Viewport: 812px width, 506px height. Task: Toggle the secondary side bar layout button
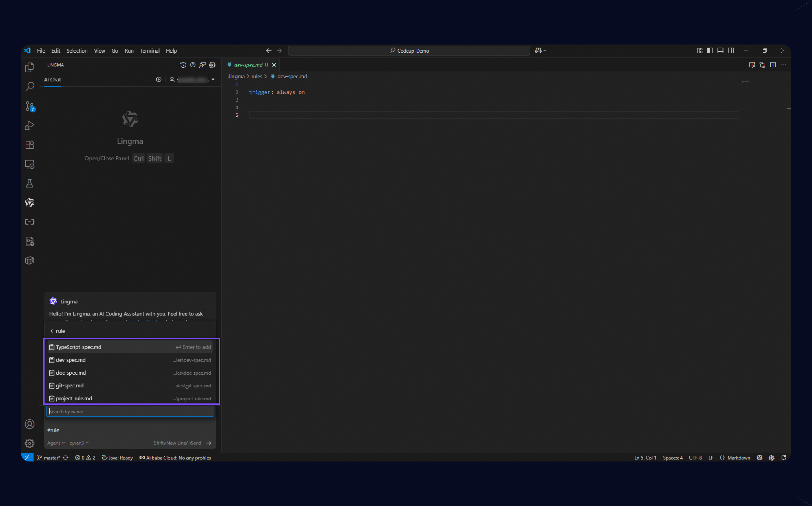pyautogui.click(x=731, y=50)
